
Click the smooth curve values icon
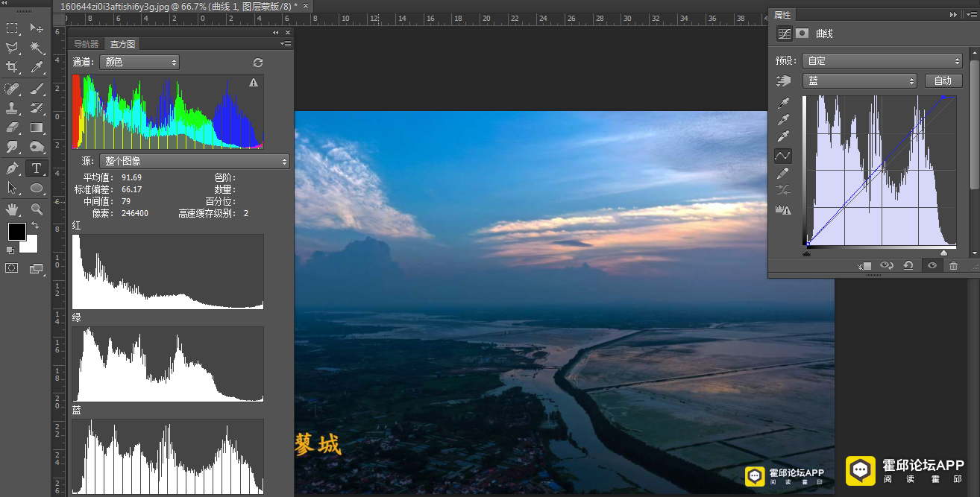[783, 191]
